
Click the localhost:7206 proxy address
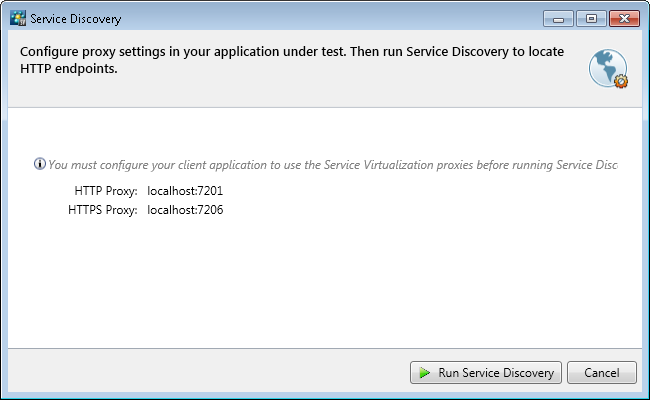click(185, 210)
